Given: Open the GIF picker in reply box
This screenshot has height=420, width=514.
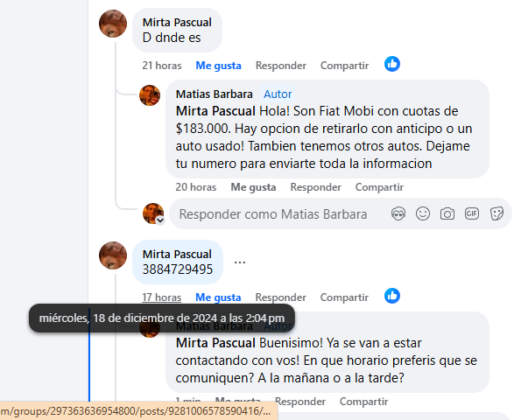Looking at the screenshot, I should [472, 213].
